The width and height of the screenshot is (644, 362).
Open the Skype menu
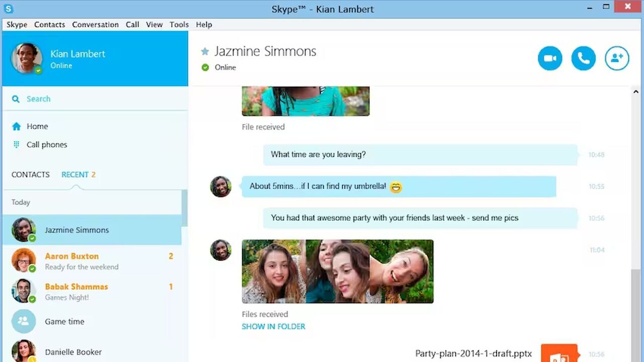(x=17, y=25)
